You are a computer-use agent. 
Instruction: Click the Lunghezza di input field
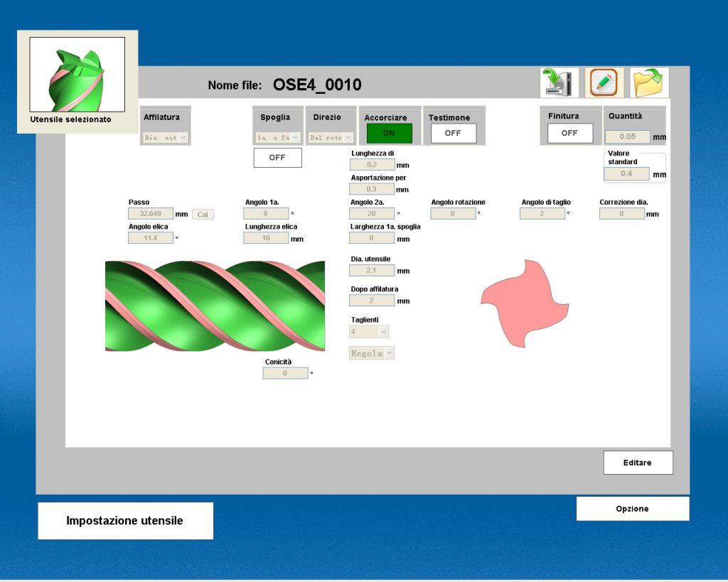click(x=372, y=164)
